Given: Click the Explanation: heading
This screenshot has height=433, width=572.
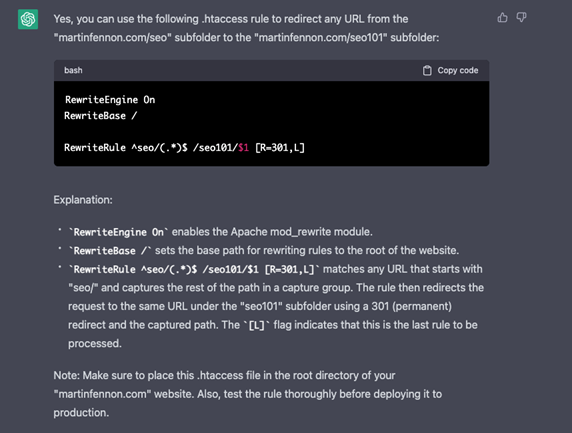Looking at the screenshot, I should coord(83,200).
